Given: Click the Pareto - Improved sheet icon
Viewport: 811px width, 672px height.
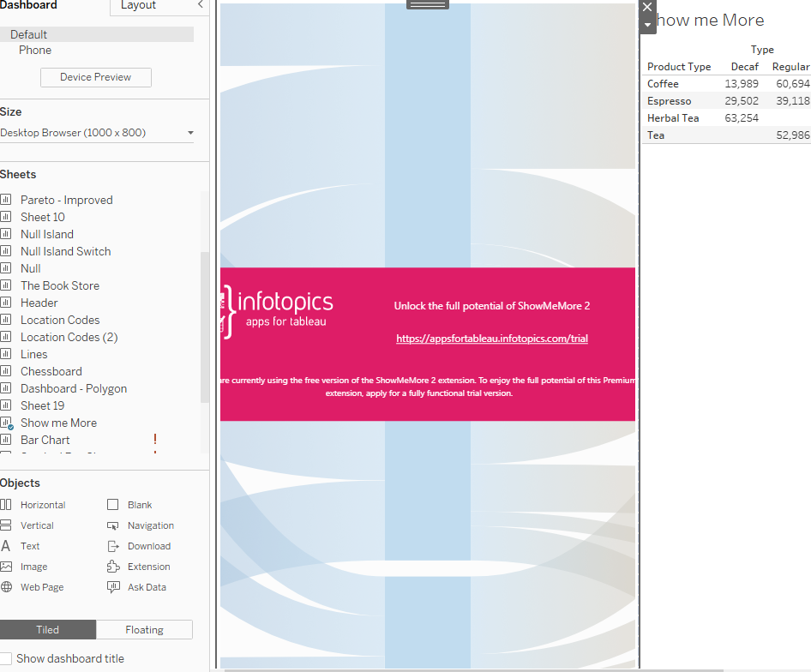Looking at the screenshot, I should pos(6,200).
